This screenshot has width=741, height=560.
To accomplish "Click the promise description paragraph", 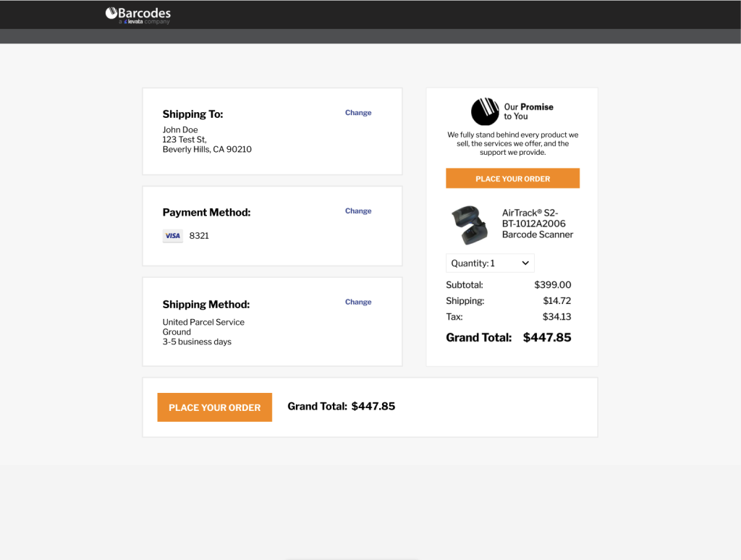I will pyautogui.click(x=513, y=144).
